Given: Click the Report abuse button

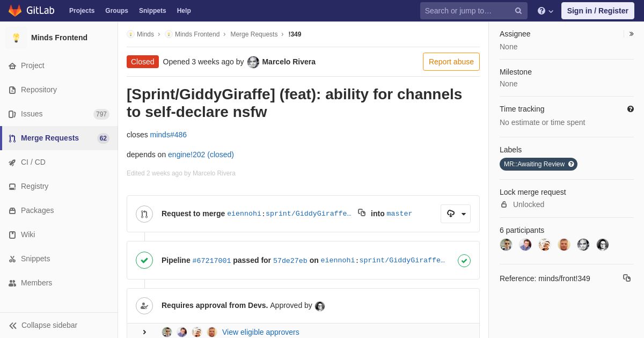Looking at the screenshot, I should [451, 62].
